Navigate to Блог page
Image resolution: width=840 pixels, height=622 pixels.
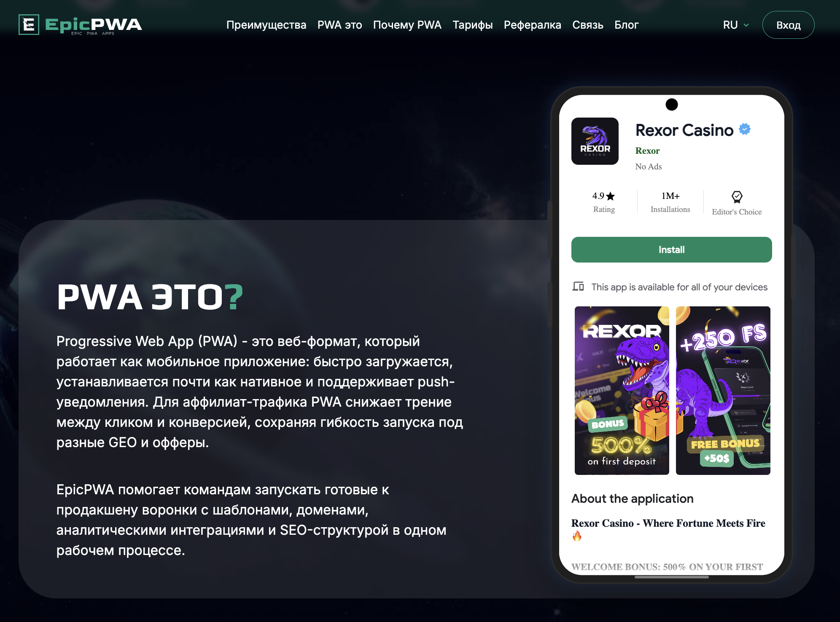pyautogui.click(x=626, y=25)
